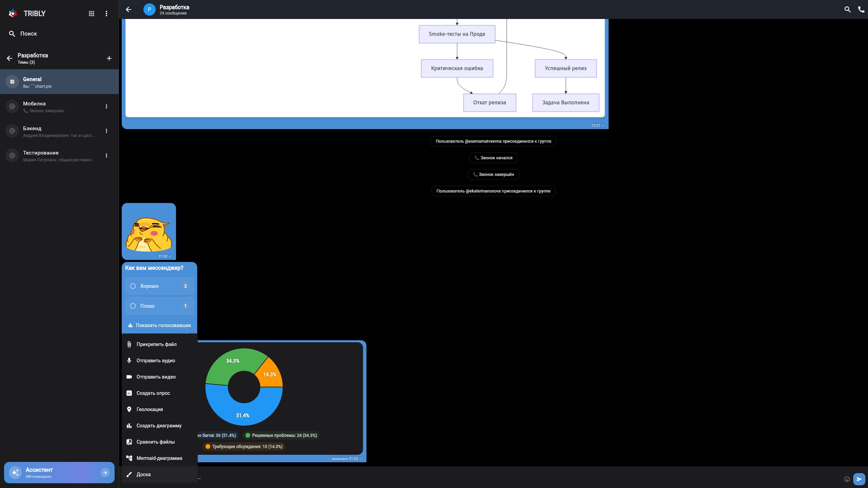Choose Доска from attach menu
This screenshot has width=868, height=488.
click(x=159, y=474)
